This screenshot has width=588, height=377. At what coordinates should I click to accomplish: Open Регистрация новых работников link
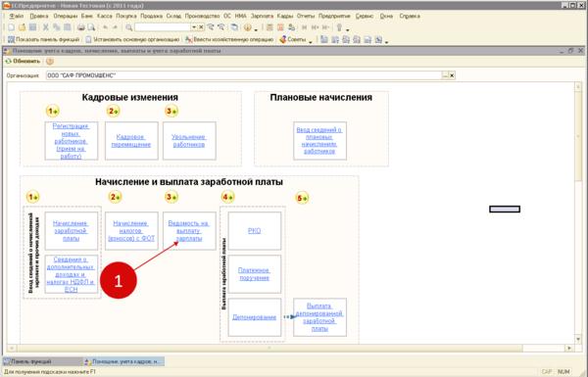tap(71, 141)
